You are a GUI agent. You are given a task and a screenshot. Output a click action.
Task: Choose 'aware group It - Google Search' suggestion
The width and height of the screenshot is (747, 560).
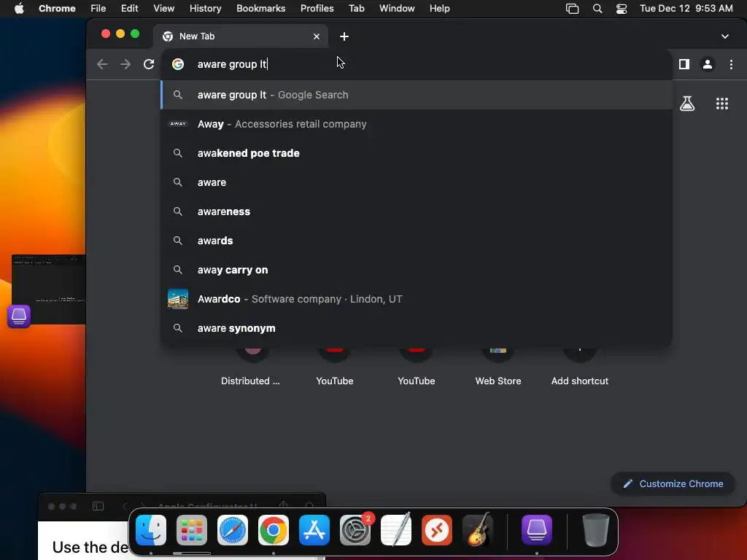[x=417, y=95]
